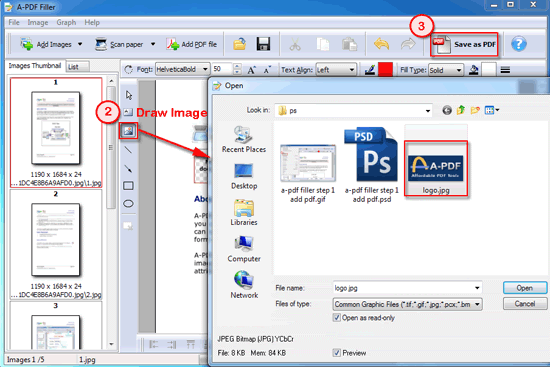Click the Back navigation icon in Open dialog

point(447,111)
